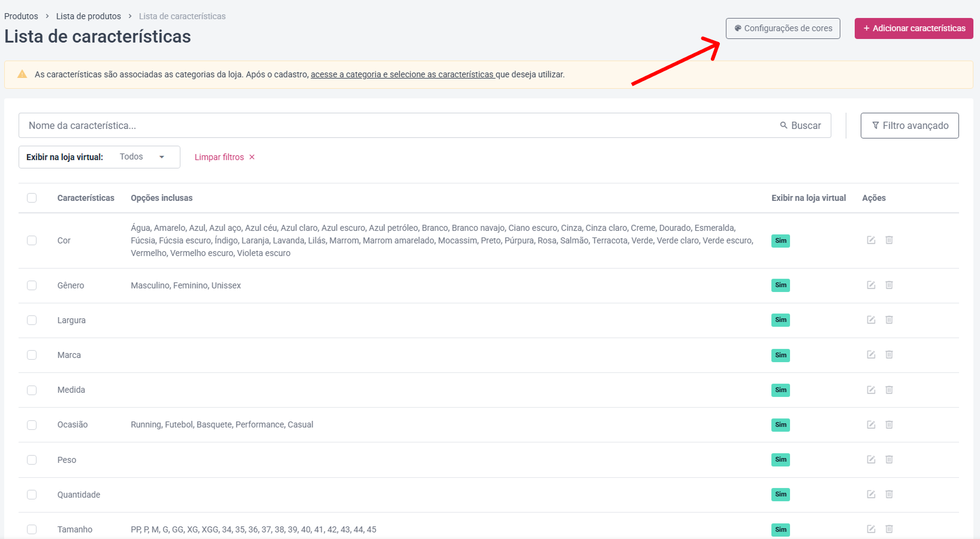Delete the Largura characteristic

tap(889, 320)
